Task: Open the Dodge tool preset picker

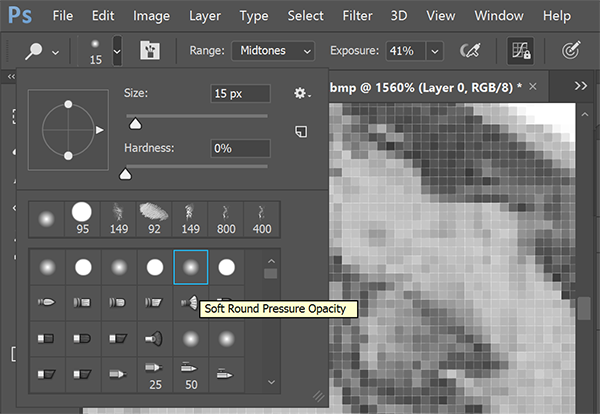Action: pyautogui.click(x=34, y=51)
